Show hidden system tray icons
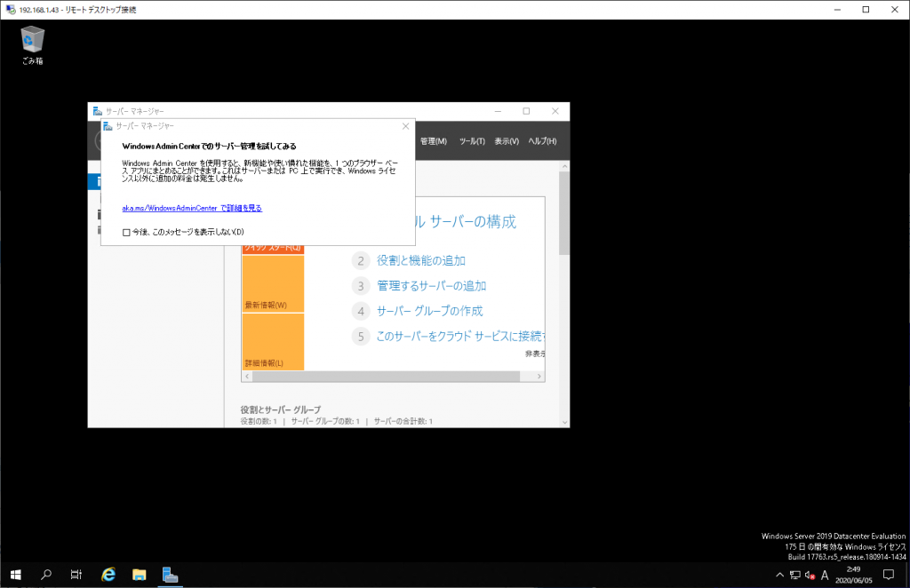910x588 pixels. point(779,576)
